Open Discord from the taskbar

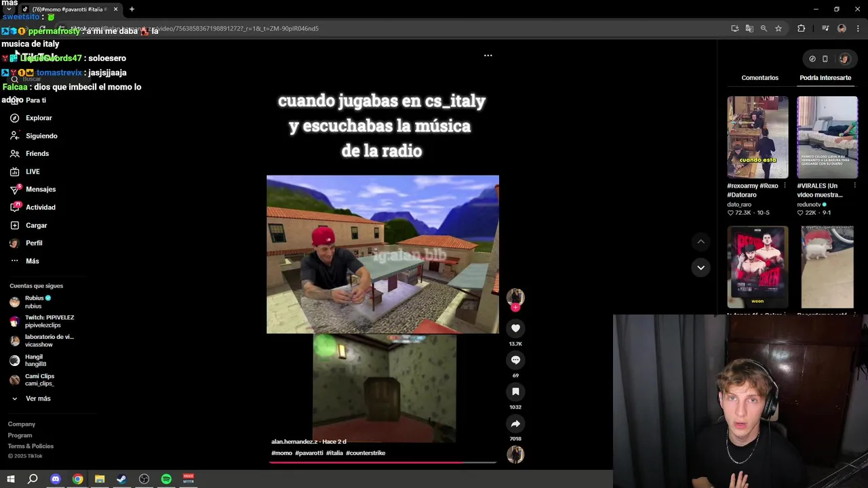[x=56, y=479]
